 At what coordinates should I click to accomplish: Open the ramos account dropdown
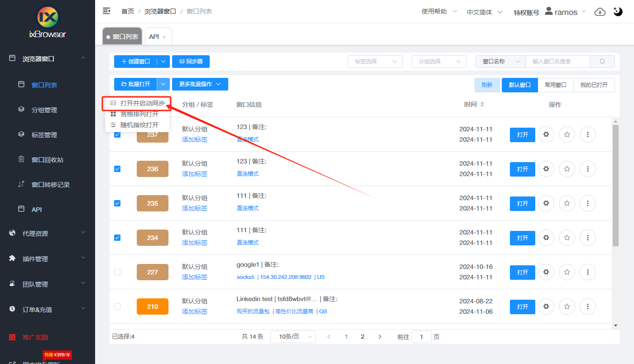(566, 12)
